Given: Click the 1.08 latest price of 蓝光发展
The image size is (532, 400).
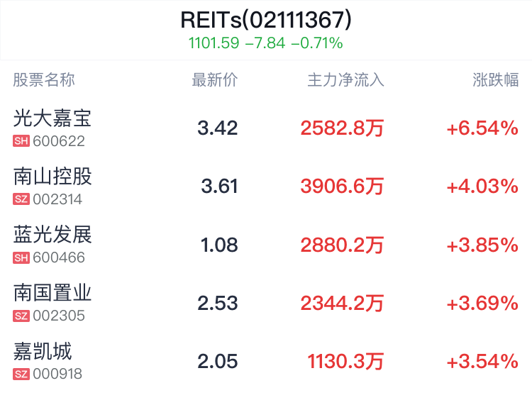Looking at the screenshot, I should click(219, 245).
